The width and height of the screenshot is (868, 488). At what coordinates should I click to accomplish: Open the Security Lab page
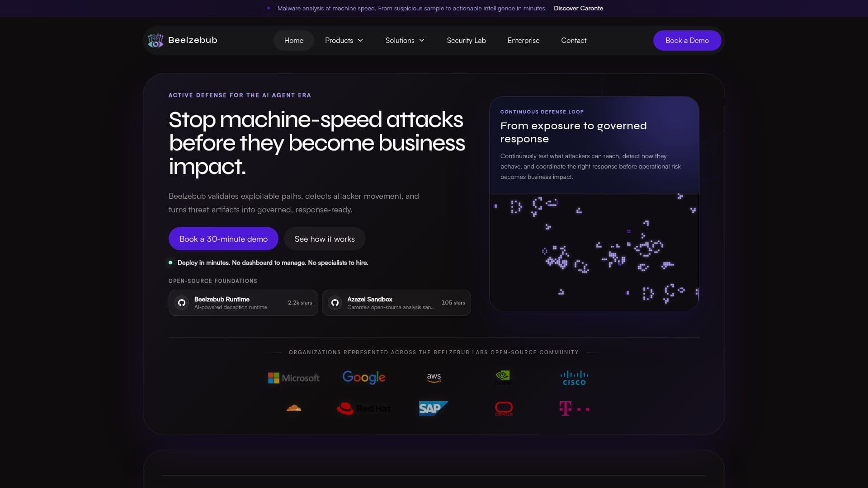click(x=466, y=40)
